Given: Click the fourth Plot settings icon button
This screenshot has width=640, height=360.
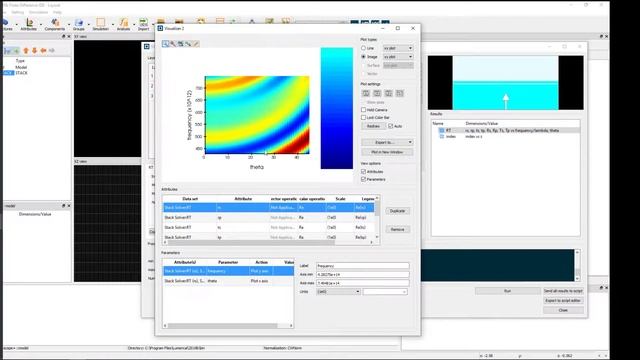Looking at the screenshot, I should pyautogui.click(x=400, y=93).
